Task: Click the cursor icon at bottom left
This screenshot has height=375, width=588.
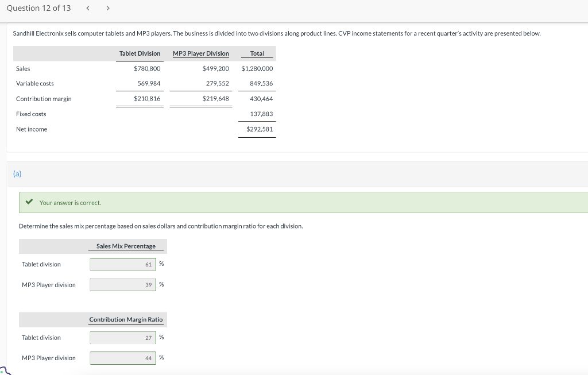Action: point(3,370)
